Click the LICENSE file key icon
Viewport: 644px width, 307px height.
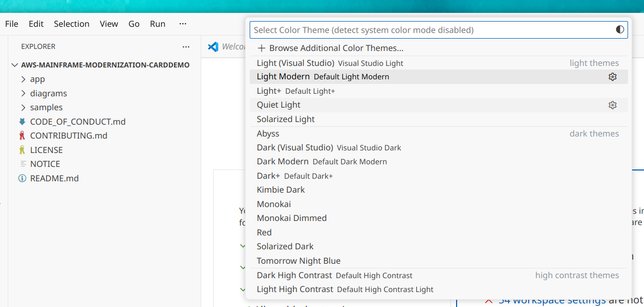point(22,150)
